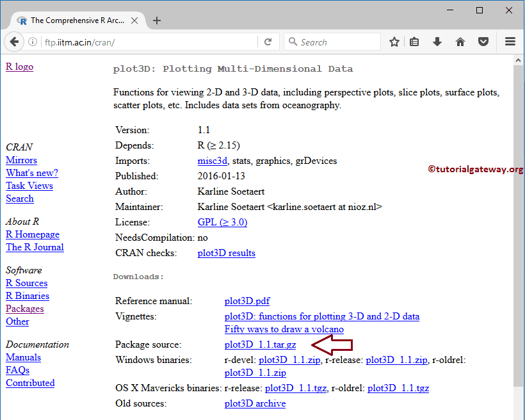
Task: Save this page to Pocket
Action: coord(483,42)
